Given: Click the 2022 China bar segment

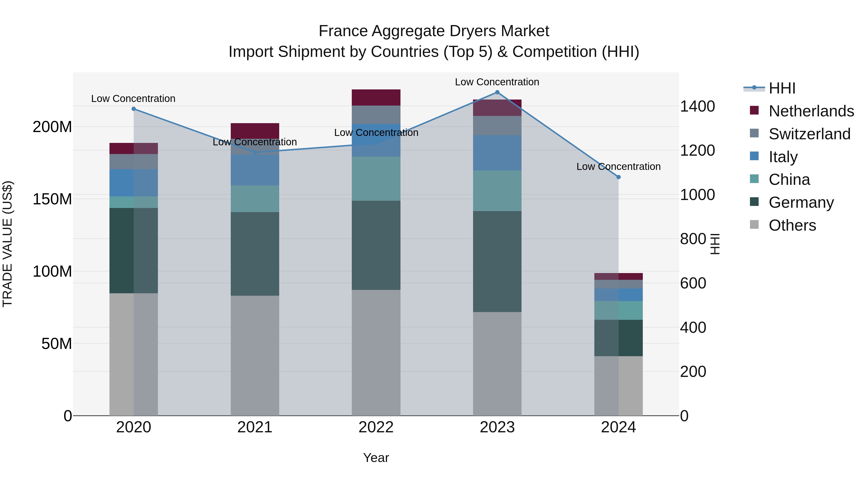Looking at the screenshot, I should [x=376, y=179].
